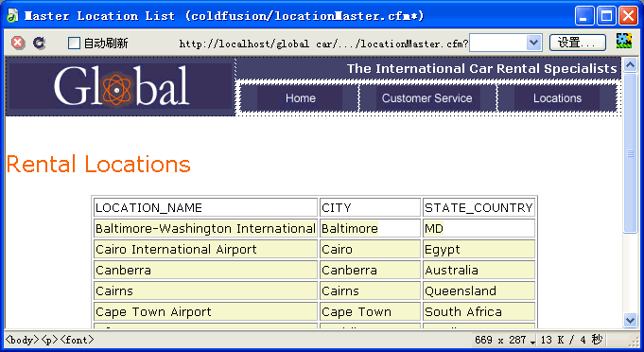The height and width of the screenshot is (352, 644).
Task: Enable the 自动刷新 auto refresh checkbox
Action: 74,43
